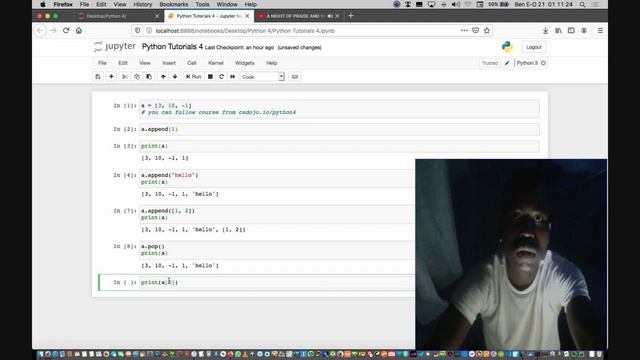Open macOS Bookmarks menu
Viewport: 640px width, 360px height.
click(x=174, y=4)
